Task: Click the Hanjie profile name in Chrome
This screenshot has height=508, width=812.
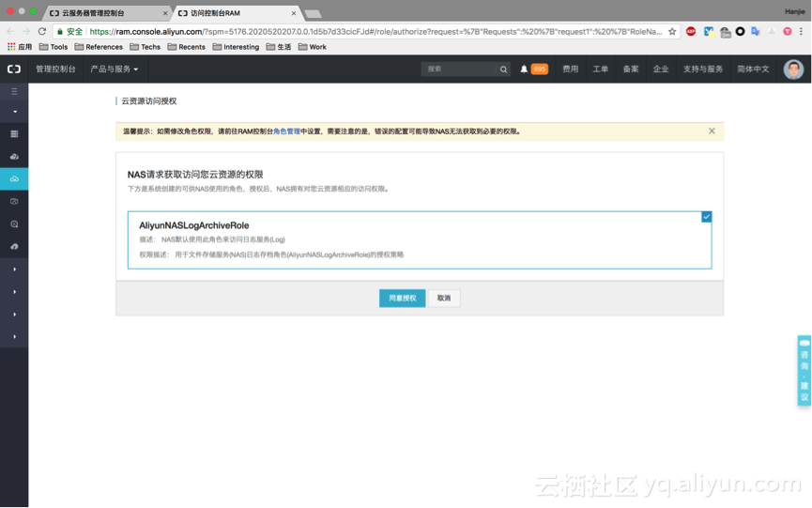Action: tap(794, 11)
